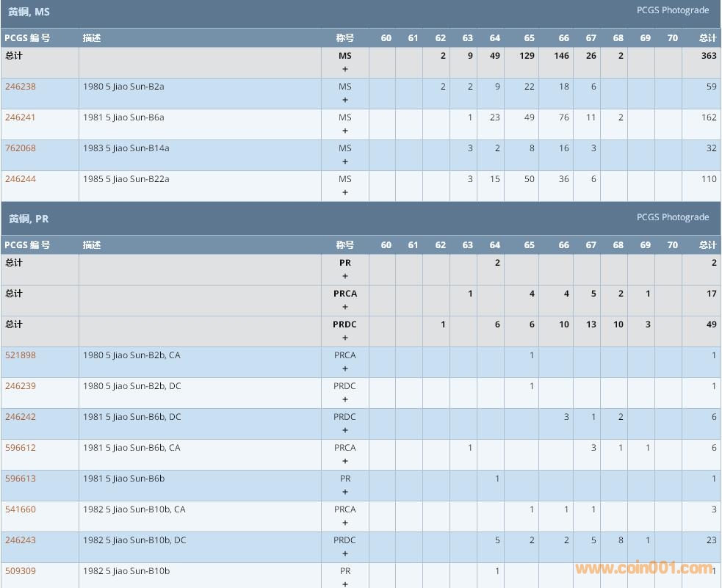Click the 596612 coin number link
The image size is (722, 588).
click(21, 448)
